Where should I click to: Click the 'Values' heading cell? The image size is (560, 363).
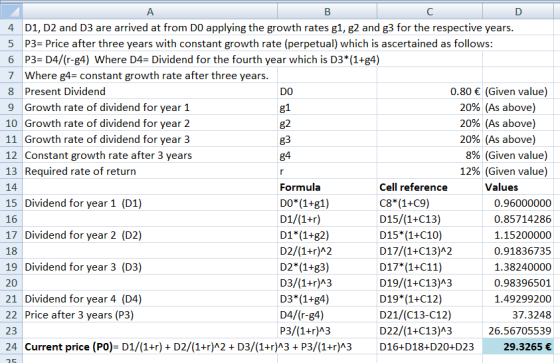pos(518,187)
